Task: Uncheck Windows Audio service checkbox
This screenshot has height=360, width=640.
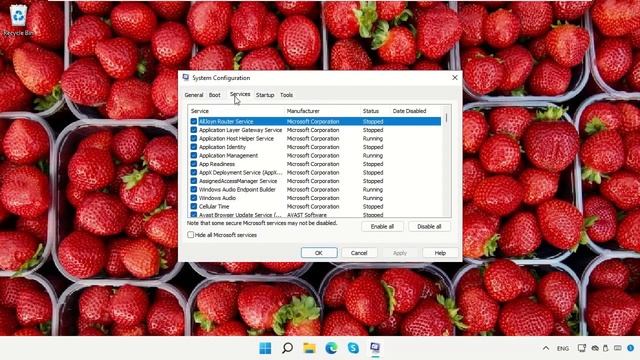Action: point(193,198)
